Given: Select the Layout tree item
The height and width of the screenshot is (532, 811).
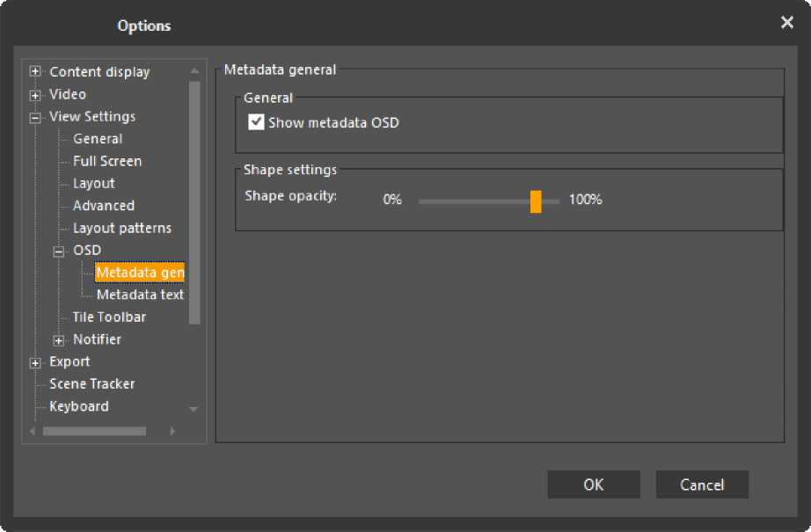Looking at the screenshot, I should click(x=94, y=183).
